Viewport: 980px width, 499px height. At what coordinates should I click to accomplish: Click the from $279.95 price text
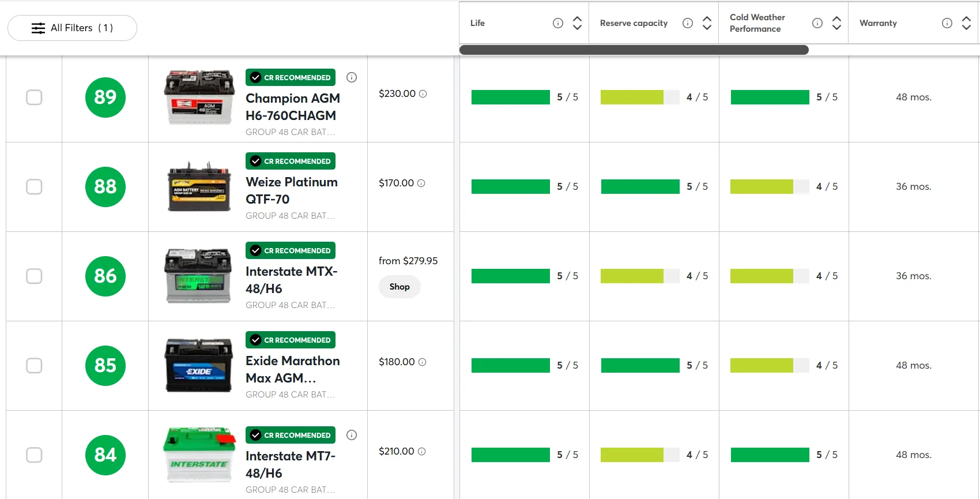[408, 261]
